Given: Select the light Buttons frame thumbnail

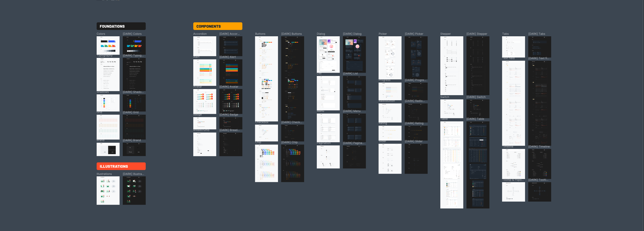Looking at the screenshot, I should coord(266,79).
